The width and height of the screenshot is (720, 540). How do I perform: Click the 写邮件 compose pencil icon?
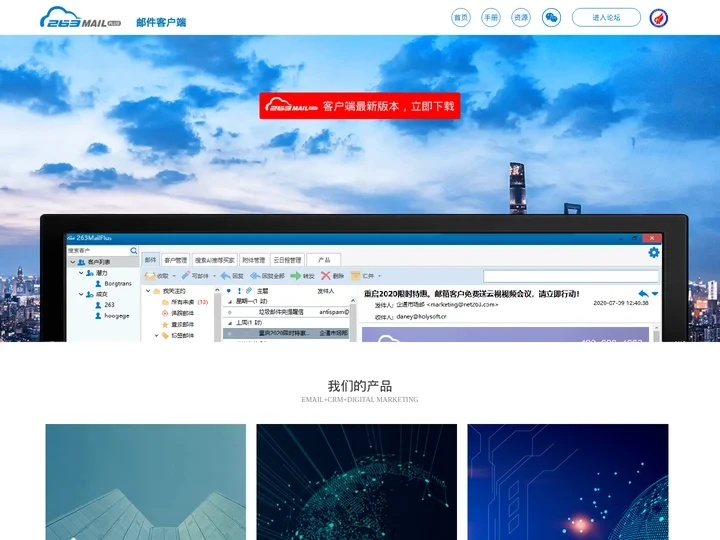click(185, 276)
